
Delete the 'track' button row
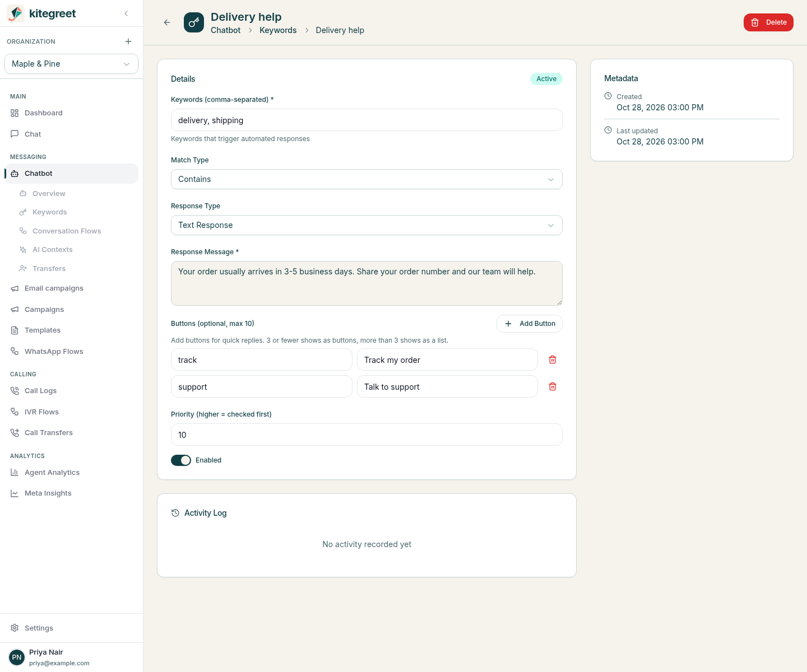(553, 360)
